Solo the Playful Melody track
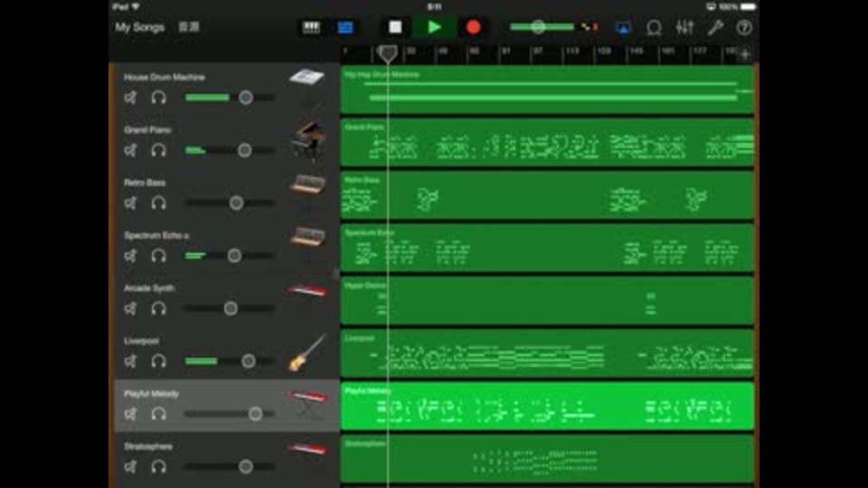This screenshot has height=488, width=868. 159,414
